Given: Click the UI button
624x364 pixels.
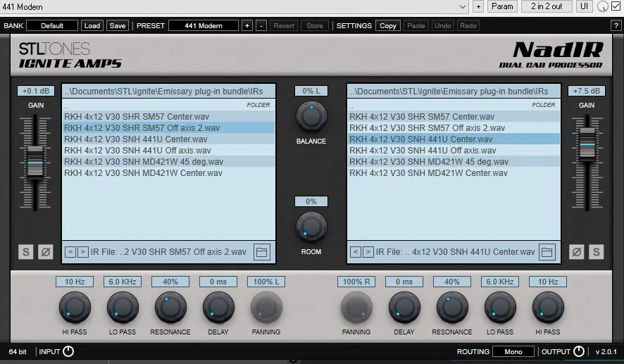Looking at the screenshot, I should pos(584,6).
